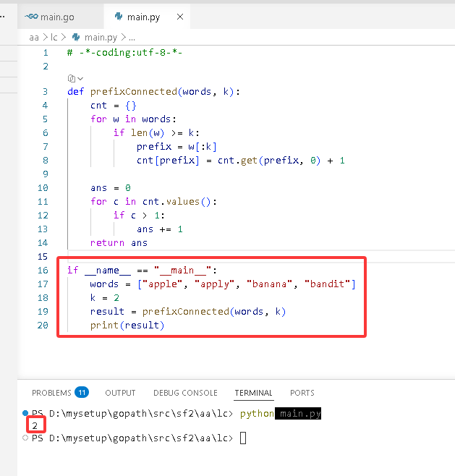Click the Python icon on main.py tab
455x476 pixels.
click(x=119, y=17)
